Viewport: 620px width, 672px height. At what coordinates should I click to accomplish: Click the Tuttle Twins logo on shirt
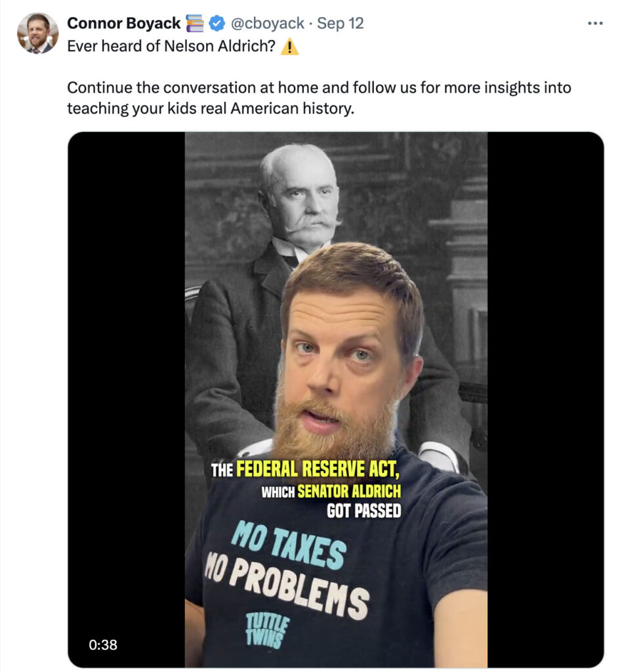[x=264, y=630]
